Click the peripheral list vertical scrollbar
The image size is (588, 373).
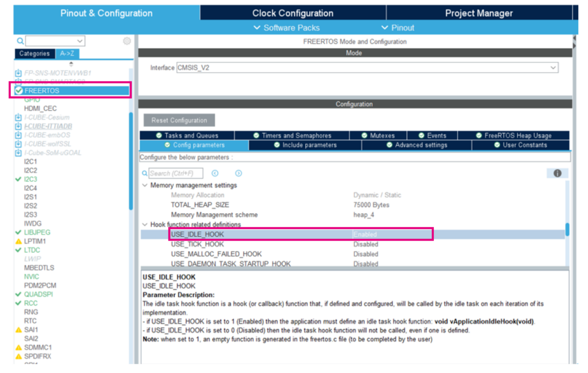(x=130, y=161)
